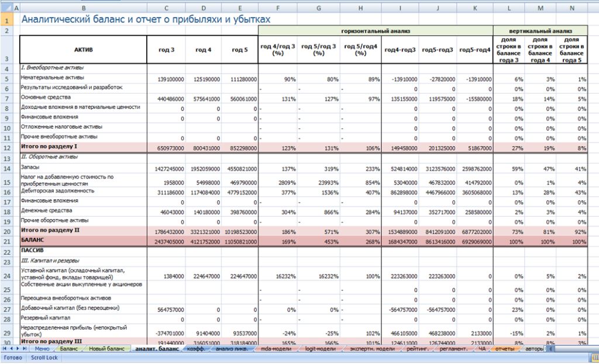This screenshot has height=364, width=599.
Task: Click the 'АКТИВ' header cell
Action: (x=83, y=50)
